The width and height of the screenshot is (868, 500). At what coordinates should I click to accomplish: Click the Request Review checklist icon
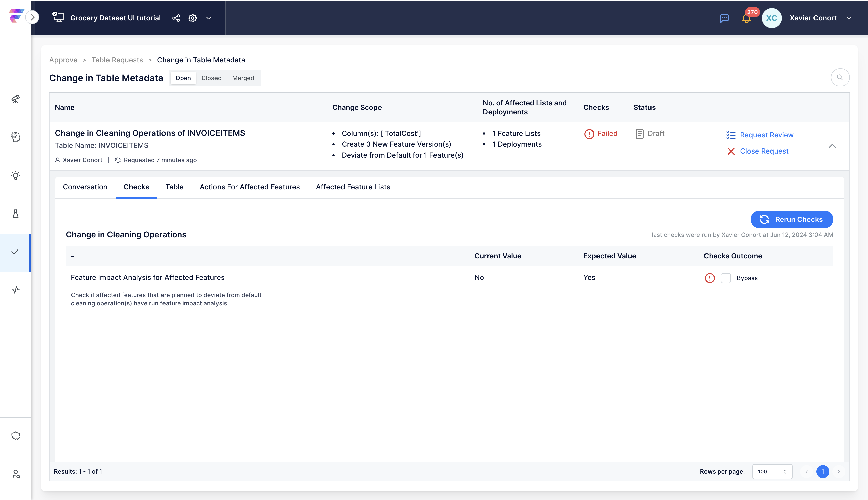click(731, 135)
